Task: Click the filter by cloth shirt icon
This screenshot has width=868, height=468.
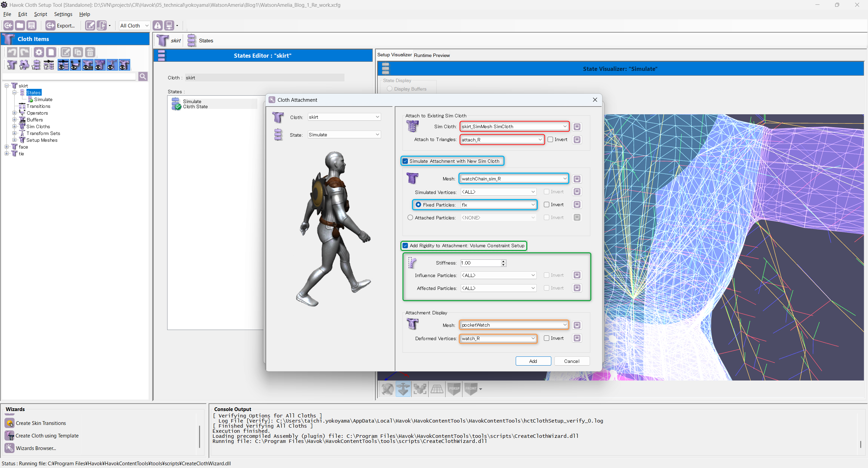Action: pyautogui.click(x=12, y=65)
